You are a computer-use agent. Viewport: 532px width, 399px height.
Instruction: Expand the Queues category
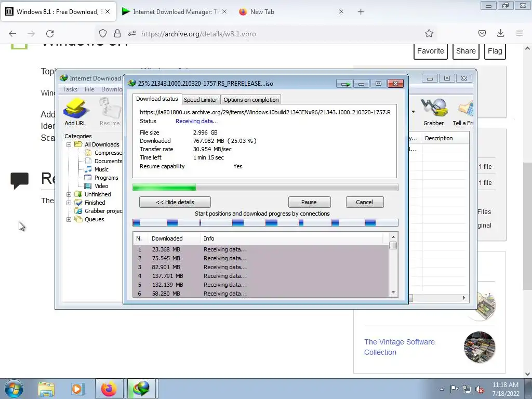[x=69, y=219]
